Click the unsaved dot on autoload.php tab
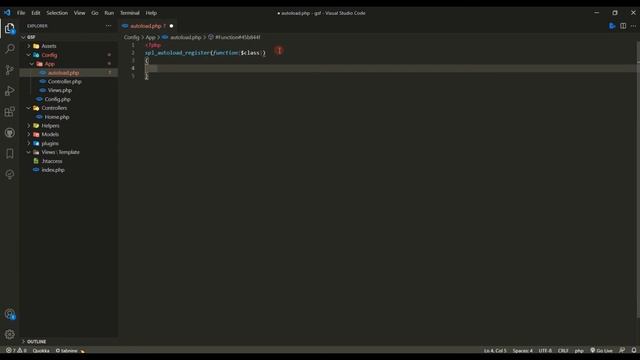Viewport: 640px width, 360px height. point(171,26)
